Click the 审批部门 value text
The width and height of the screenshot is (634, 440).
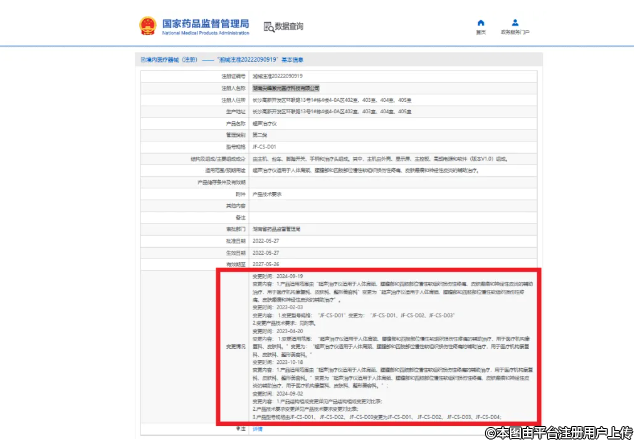coord(285,229)
